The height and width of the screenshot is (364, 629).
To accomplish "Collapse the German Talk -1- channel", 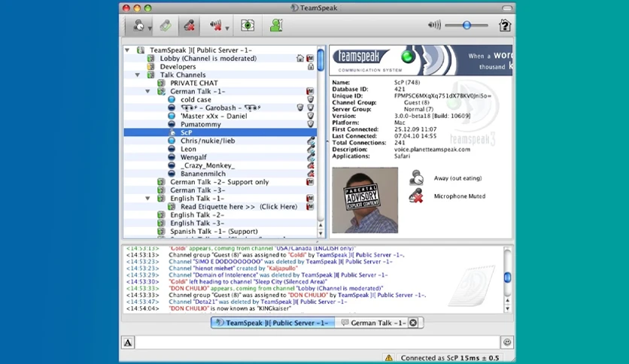I will point(147,92).
